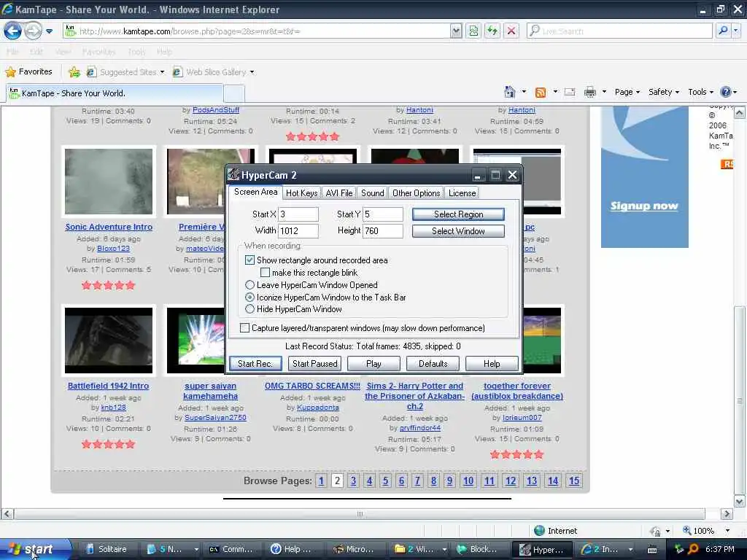Screen dimensions: 747x560
Task: Select the KamTape browser tab
Action: pyautogui.click(x=115, y=93)
